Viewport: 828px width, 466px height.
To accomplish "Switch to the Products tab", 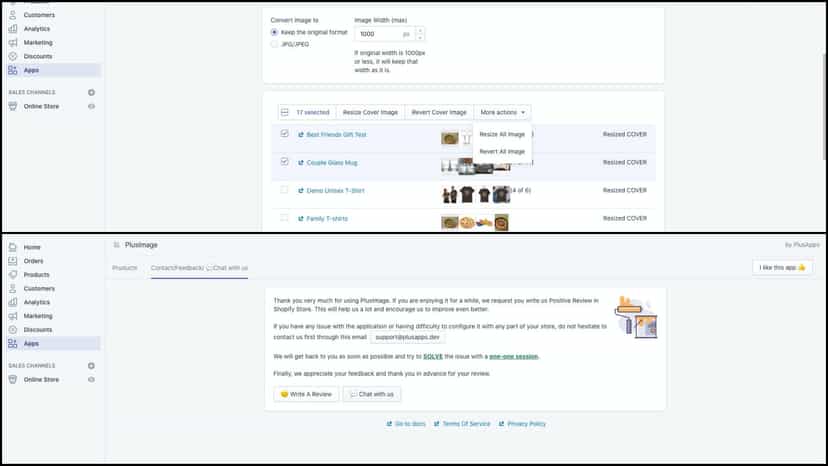I will (125, 268).
